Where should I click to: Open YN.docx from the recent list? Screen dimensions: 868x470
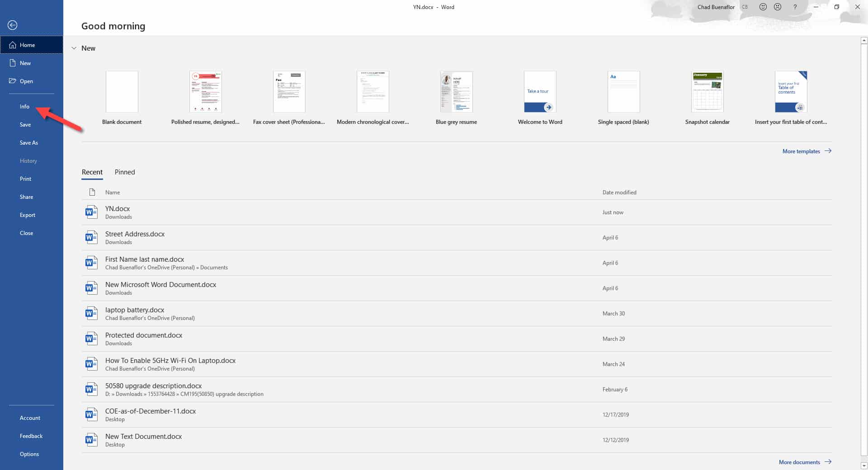457,212
